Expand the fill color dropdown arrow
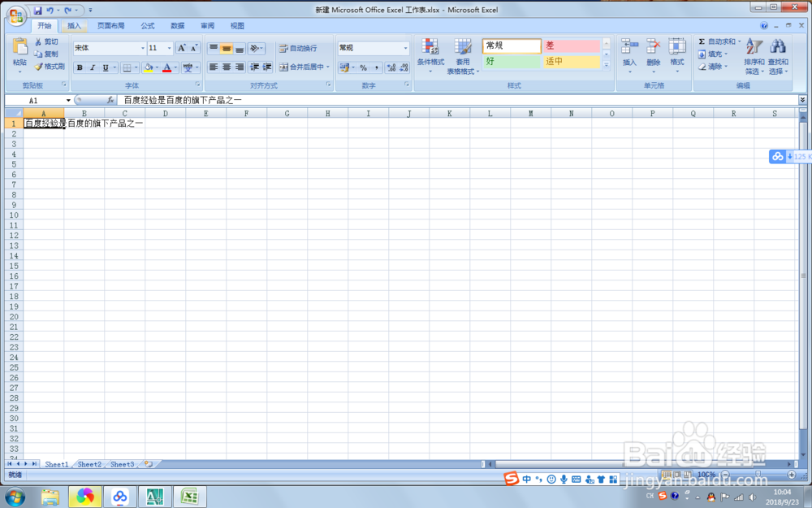The width and height of the screenshot is (812, 508). pos(157,67)
